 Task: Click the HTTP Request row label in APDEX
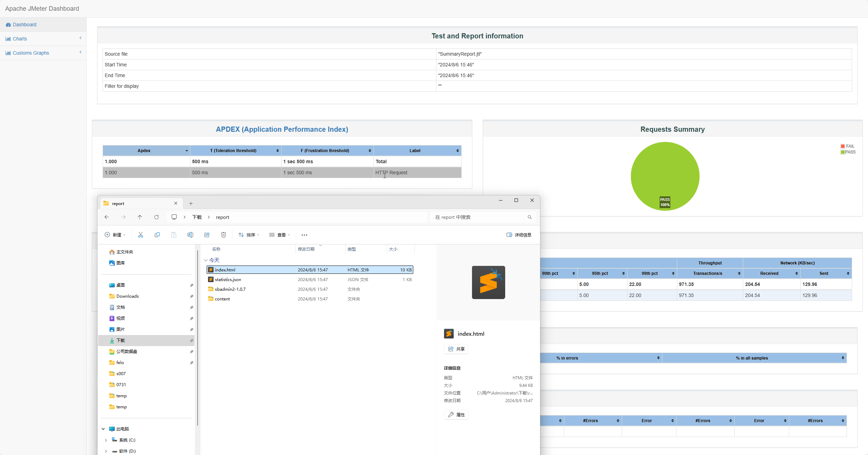tap(391, 173)
